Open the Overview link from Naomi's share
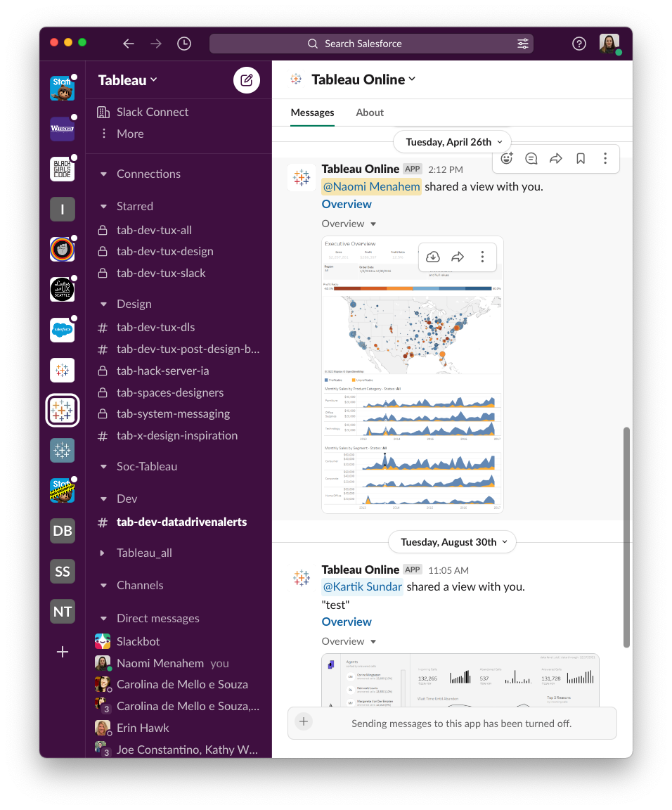 click(347, 205)
